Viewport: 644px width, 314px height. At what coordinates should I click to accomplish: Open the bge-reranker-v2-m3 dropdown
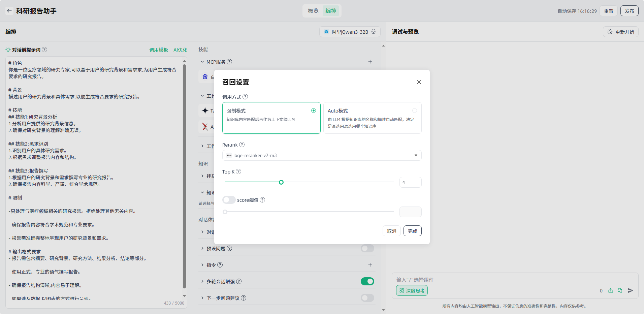322,155
